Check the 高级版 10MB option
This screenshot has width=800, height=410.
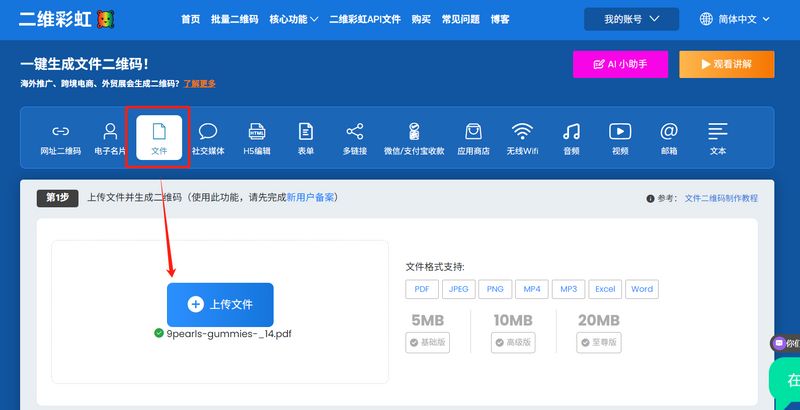pyautogui.click(x=513, y=342)
